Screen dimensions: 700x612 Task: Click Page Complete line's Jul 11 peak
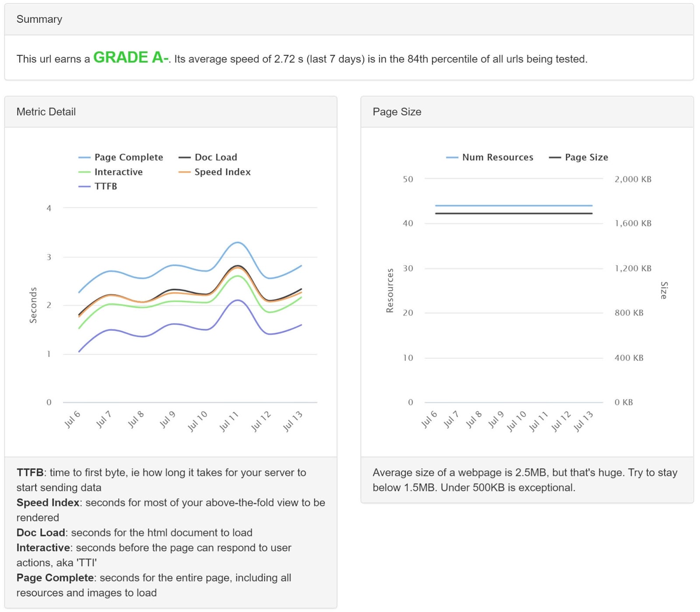click(237, 242)
